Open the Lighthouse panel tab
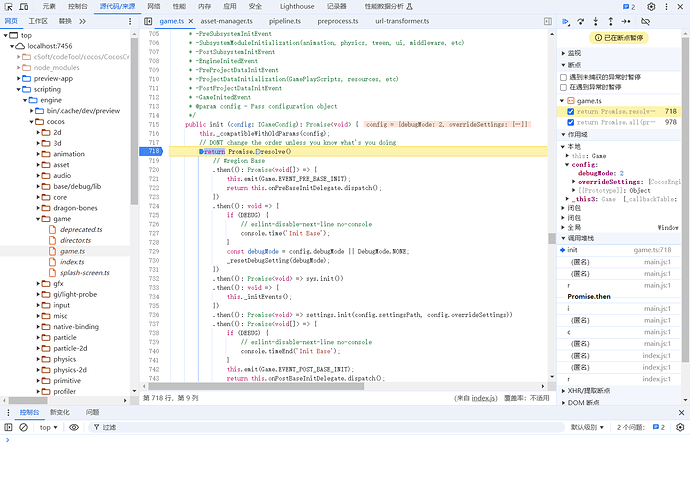The width and height of the screenshot is (690, 490). tap(296, 6)
